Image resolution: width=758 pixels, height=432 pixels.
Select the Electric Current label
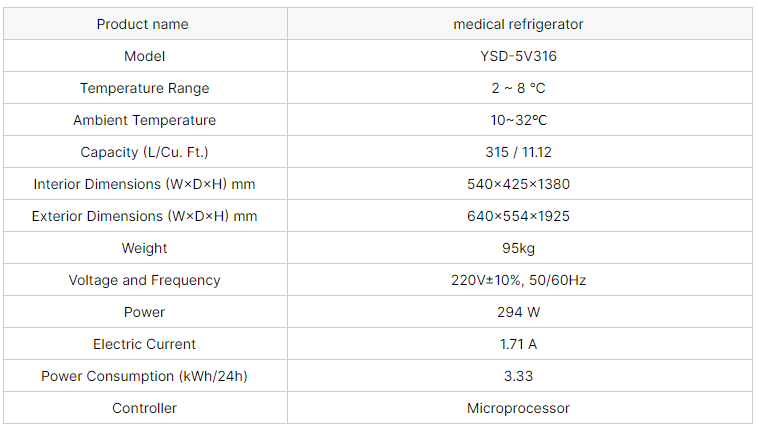tap(145, 344)
